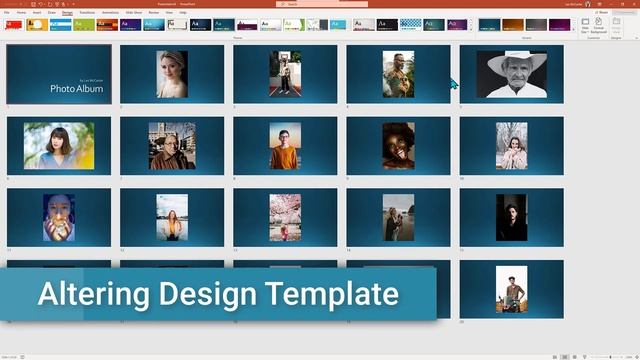Click the Design Ideas icon

point(616,25)
